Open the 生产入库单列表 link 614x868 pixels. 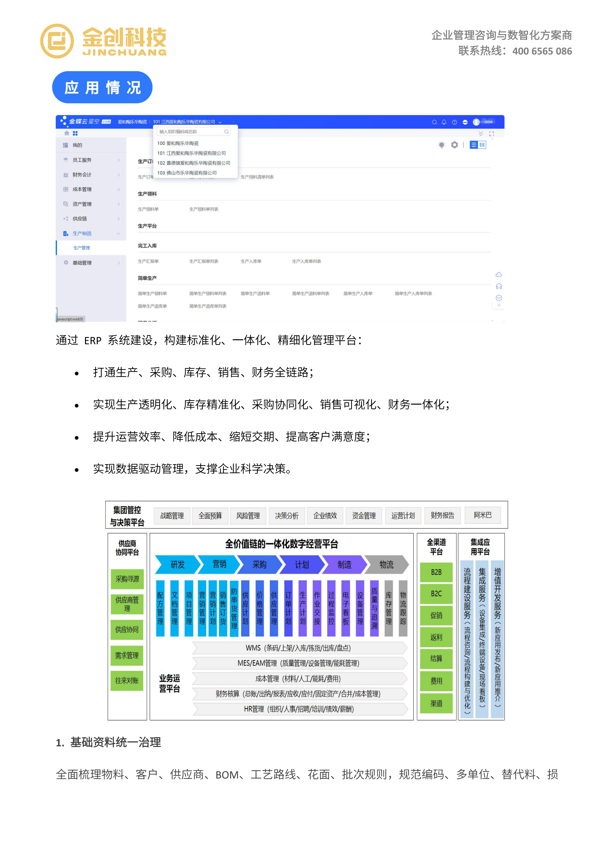[x=306, y=261]
